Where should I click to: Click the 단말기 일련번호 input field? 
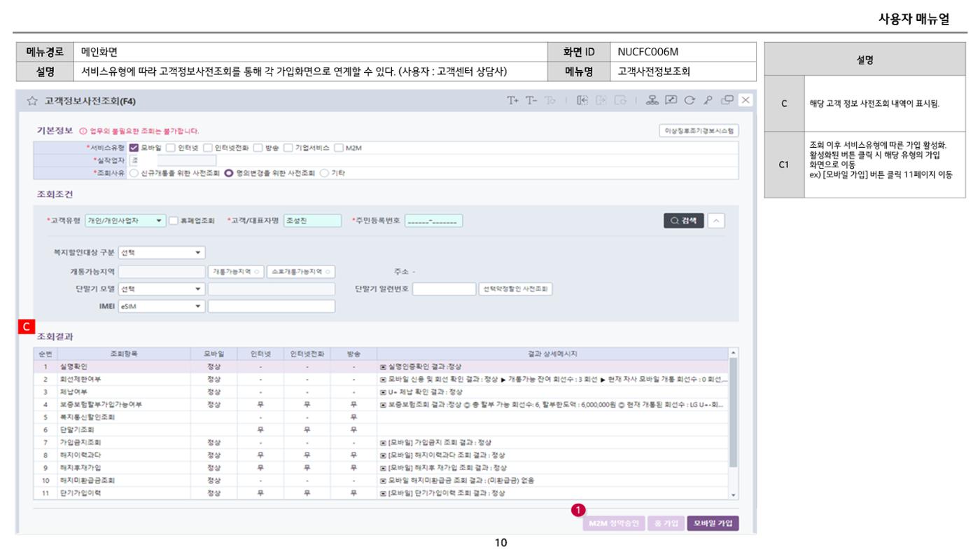[444, 289]
